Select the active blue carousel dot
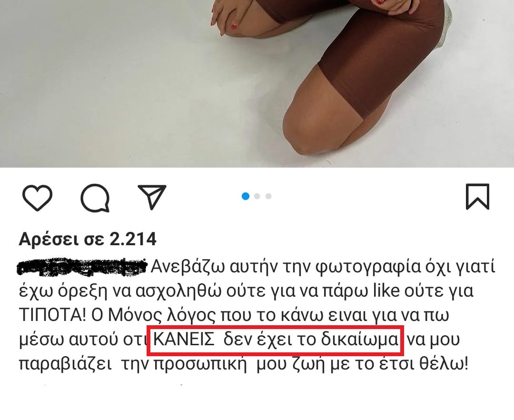The image size is (514, 420). click(x=246, y=196)
